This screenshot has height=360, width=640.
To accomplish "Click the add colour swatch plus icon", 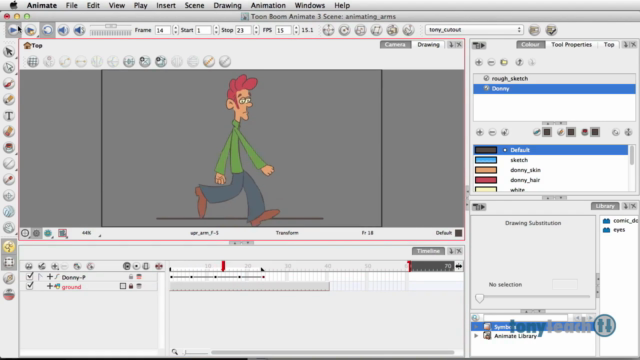I will pos(479,132).
